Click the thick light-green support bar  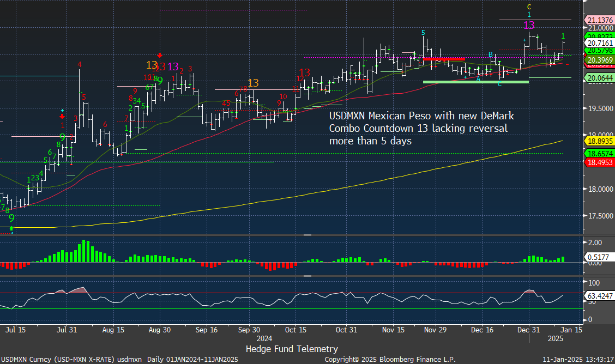[x=475, y=82]
